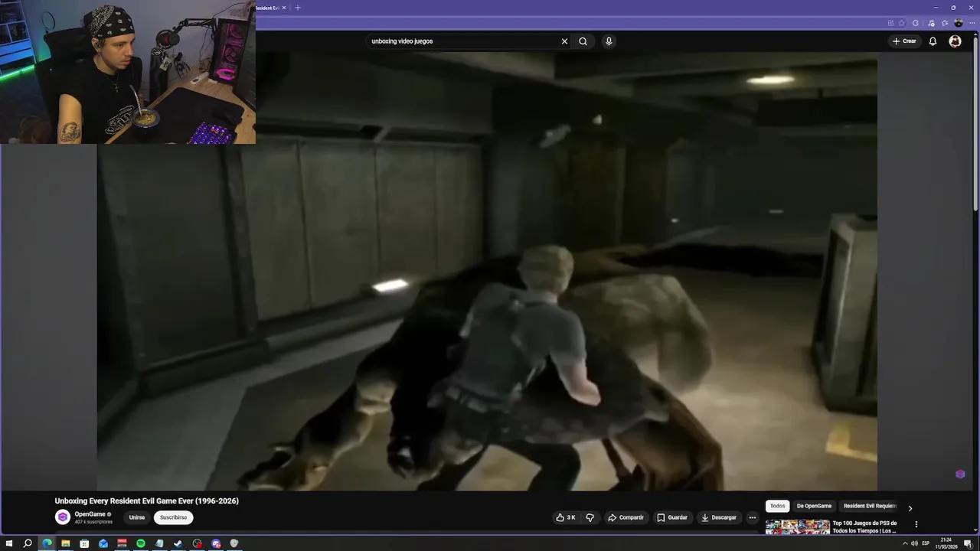Open Top 100 Juegos de PS3 thumbnail
This screenshot has width=980, height=551.
point(797,527)
